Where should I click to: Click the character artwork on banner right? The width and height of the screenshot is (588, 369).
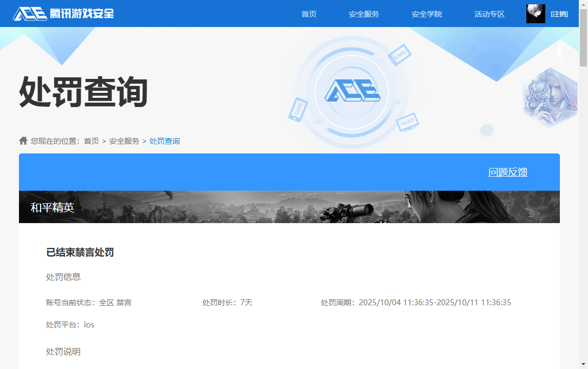[549, 97]
